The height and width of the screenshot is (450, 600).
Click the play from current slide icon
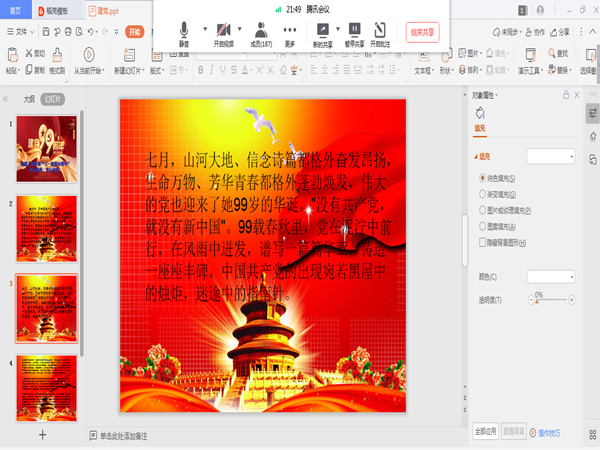(89, 54)
